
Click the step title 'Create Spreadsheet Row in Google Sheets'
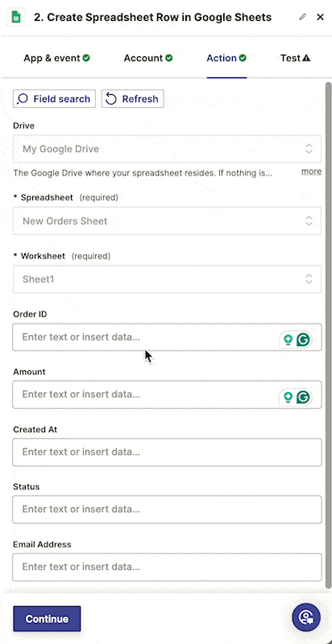pos(152,17)
